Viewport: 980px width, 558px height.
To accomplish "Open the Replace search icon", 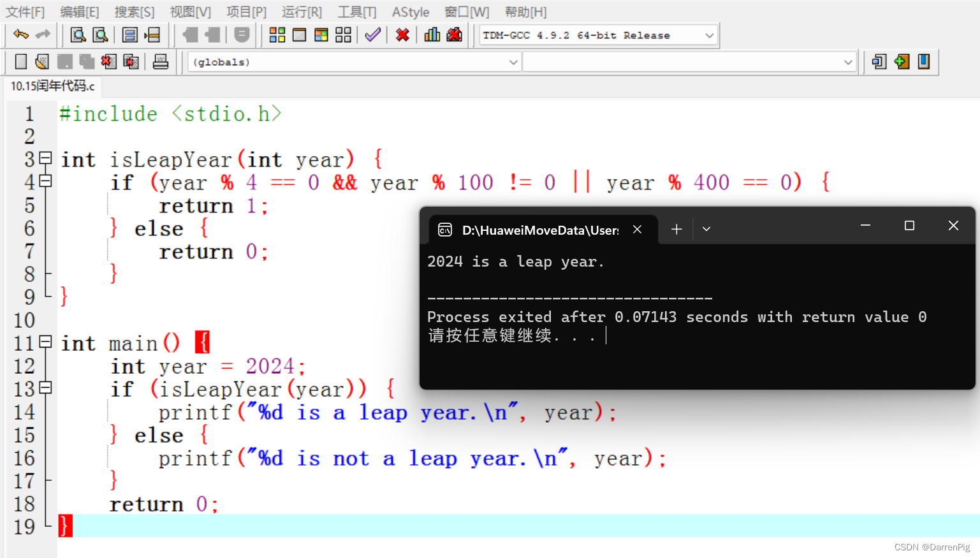I will 100,34.
